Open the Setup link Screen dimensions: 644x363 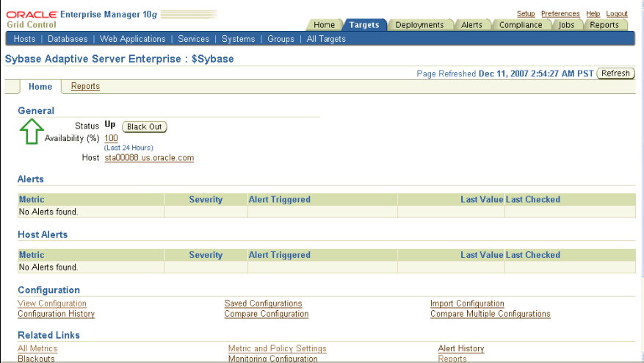[526, 13]
